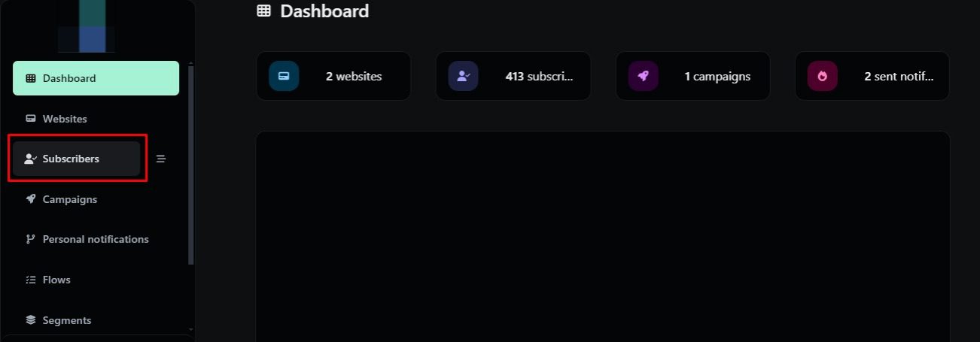980x342 pixels.
Task: Click the "413 subscri..." stat text
Action: click(539, 76)
